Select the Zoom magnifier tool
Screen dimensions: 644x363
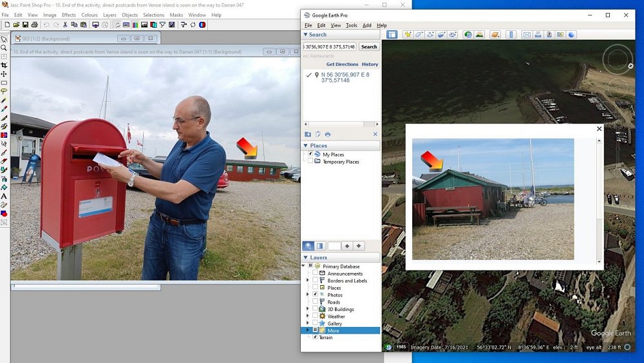(x=4, y=48)
